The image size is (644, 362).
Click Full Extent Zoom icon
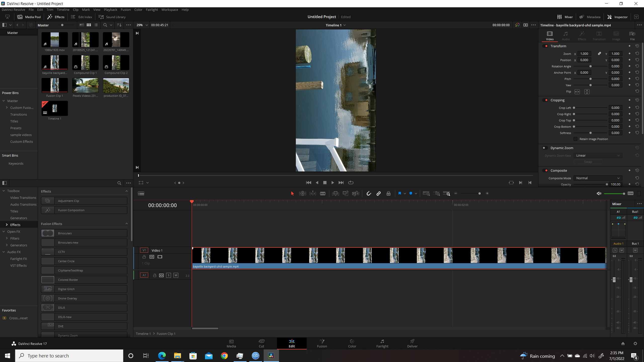(x=426, y=193)
